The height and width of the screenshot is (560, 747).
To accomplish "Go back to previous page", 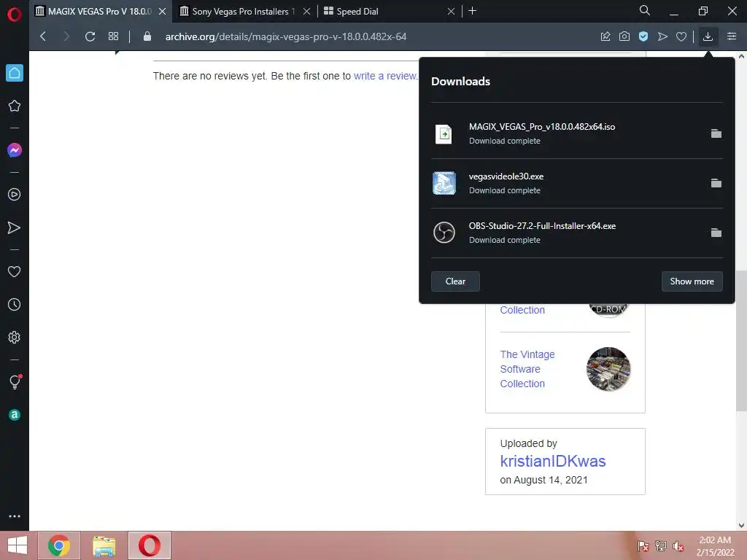I will tap(43, 36).
